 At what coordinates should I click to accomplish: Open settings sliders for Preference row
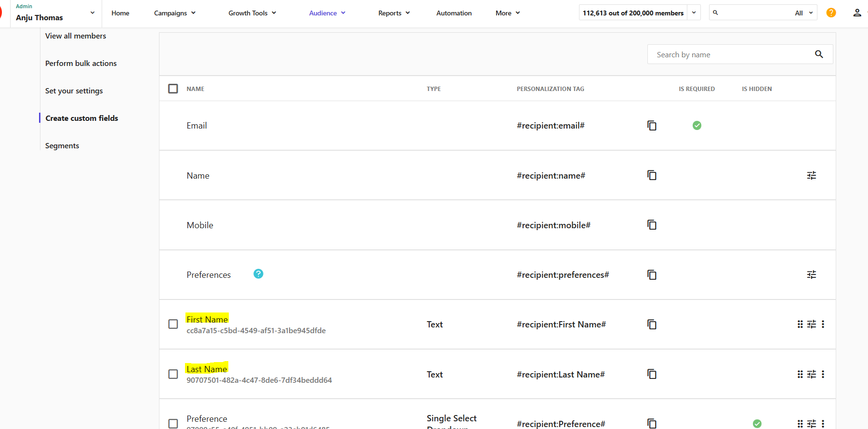tap(812, 424)
